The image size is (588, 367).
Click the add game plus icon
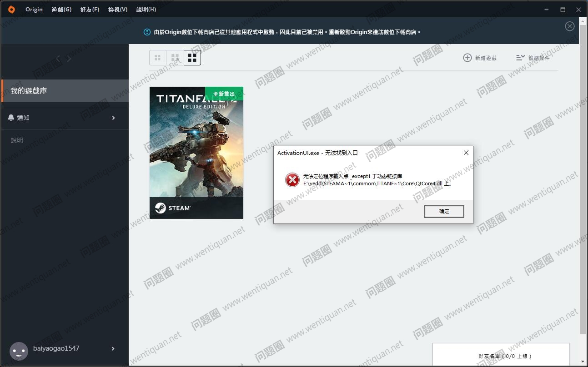[x=467, y=58]
